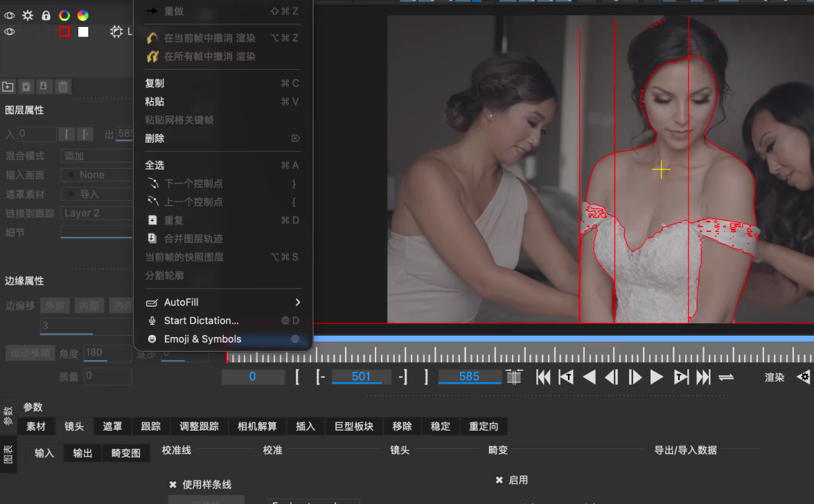
Task: Click the trash icon to delete layer
Action: tap(63, 87)
